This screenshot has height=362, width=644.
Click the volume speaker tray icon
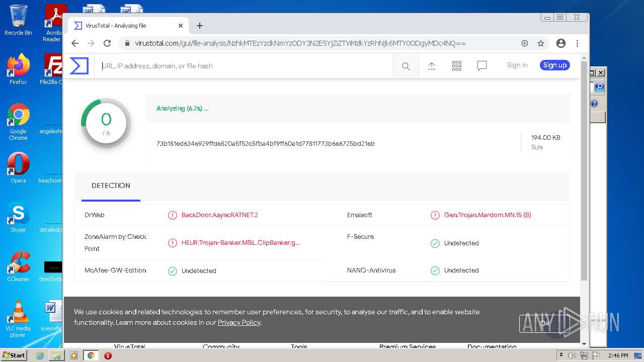click(572, 355)
